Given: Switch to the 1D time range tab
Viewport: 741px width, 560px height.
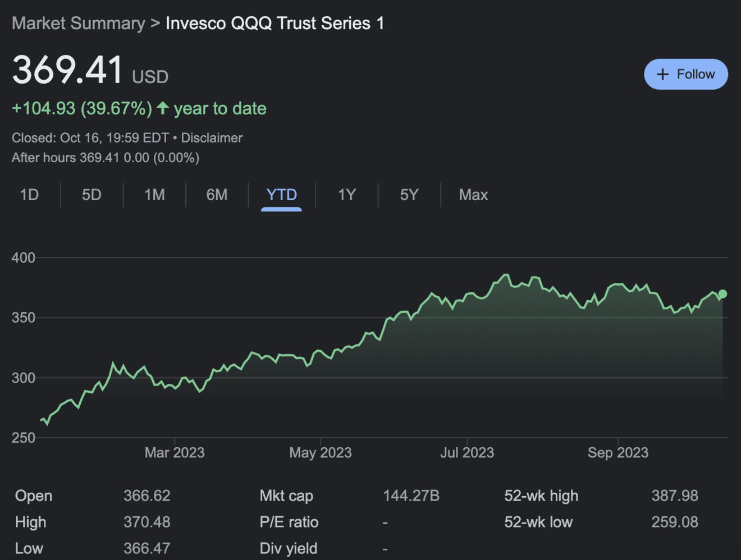Looking at the screenshot, I should point(29,195).
